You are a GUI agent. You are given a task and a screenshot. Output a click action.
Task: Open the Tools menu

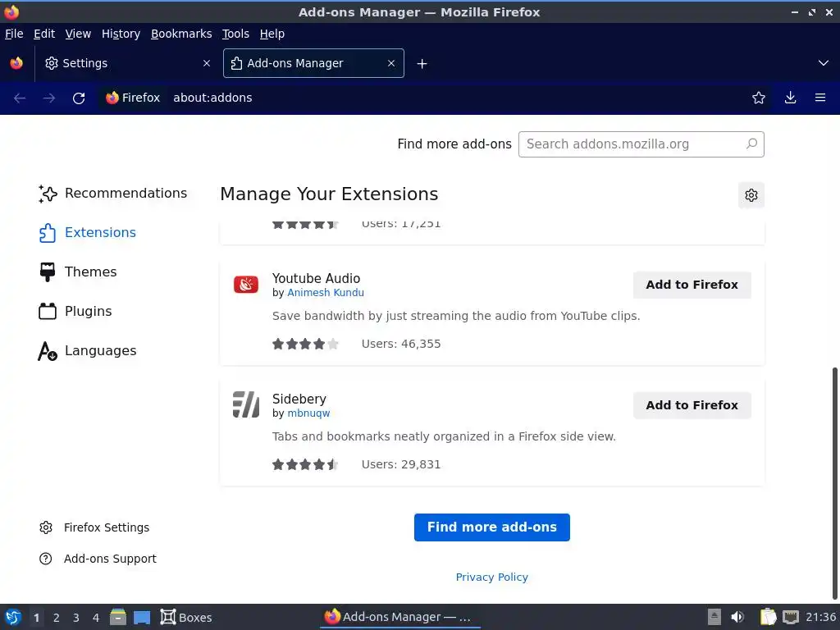coord(235,34)
